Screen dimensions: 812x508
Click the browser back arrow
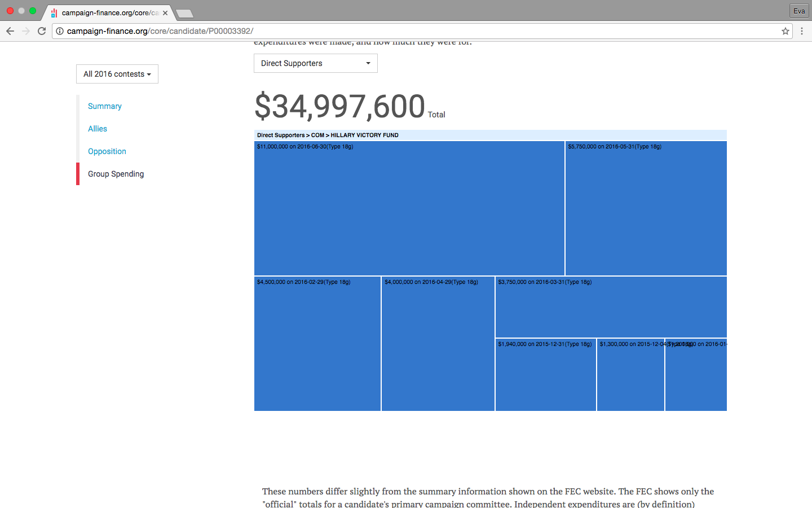(10, 31)
